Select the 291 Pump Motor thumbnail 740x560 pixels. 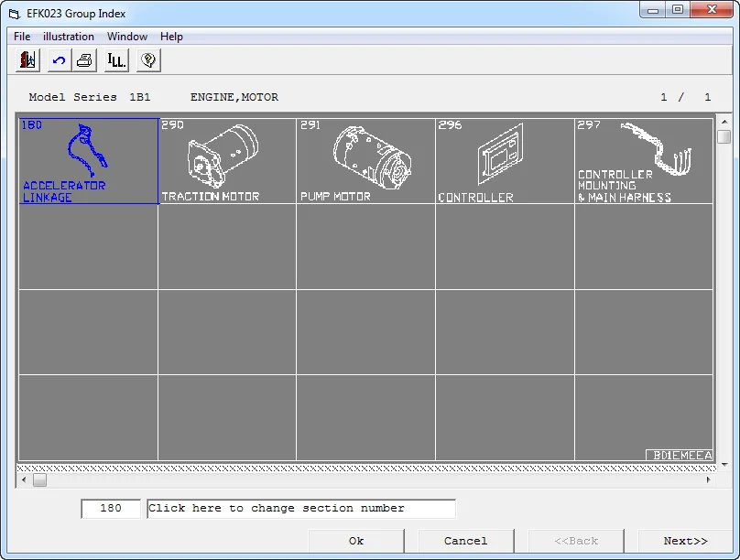365,161
